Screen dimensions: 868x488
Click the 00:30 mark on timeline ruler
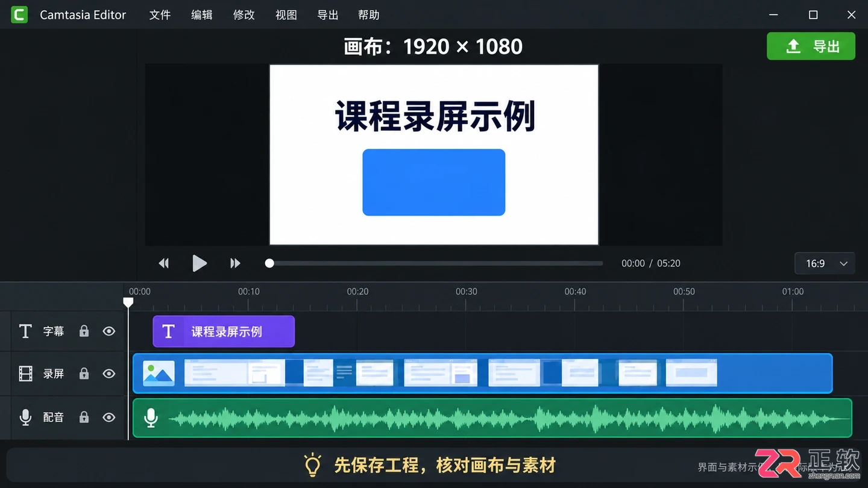click(466, 292)
